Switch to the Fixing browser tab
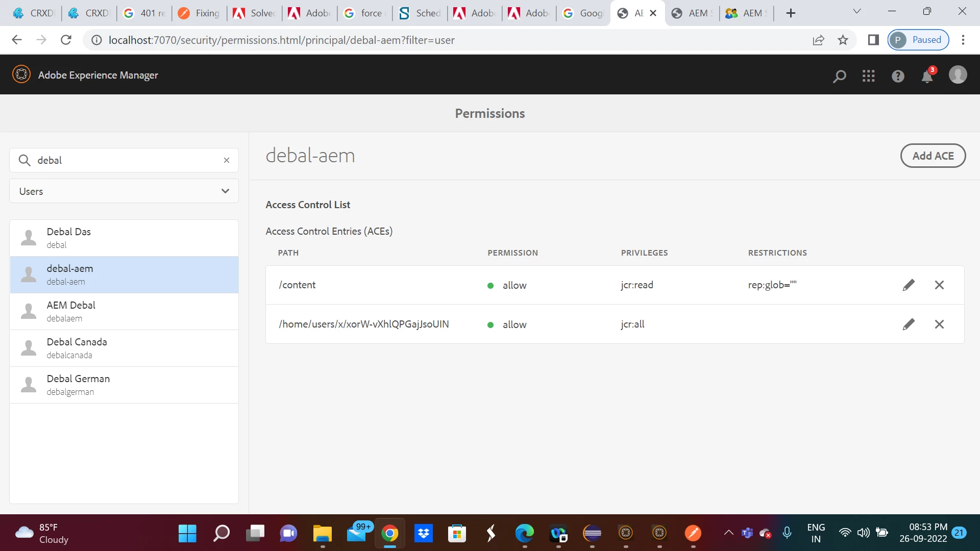980x551 pixels. click(199, 13)
